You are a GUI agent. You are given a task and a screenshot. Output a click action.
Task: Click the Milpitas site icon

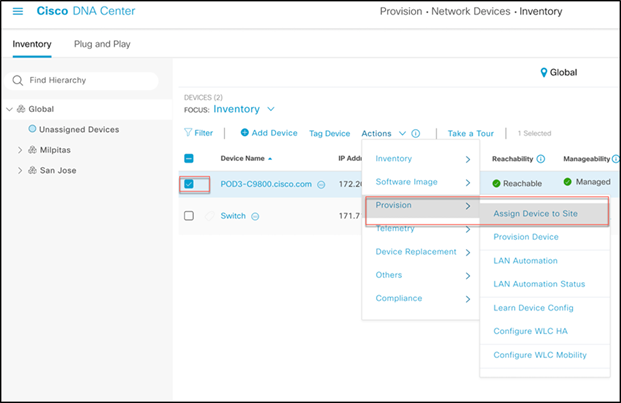tap(32, 150)
